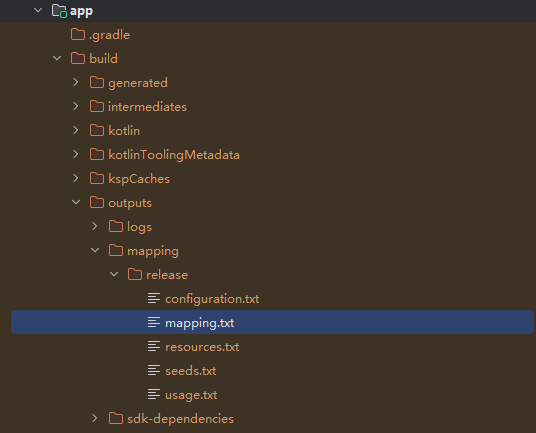This screenshot has width=536, height=433.
Task: Select the mapping folder name
Action: pos(153,251)
